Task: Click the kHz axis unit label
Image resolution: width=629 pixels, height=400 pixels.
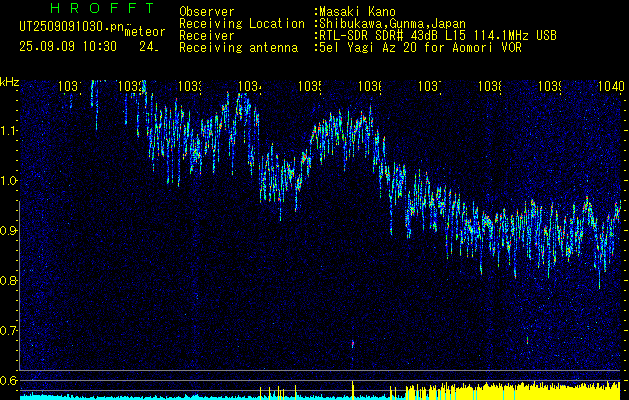Action: pos(9,82)
